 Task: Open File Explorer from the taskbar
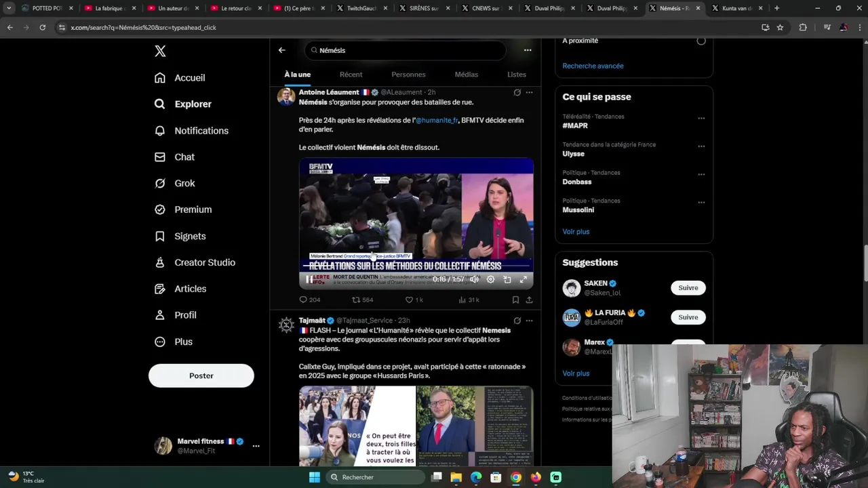tap(456, 477)
